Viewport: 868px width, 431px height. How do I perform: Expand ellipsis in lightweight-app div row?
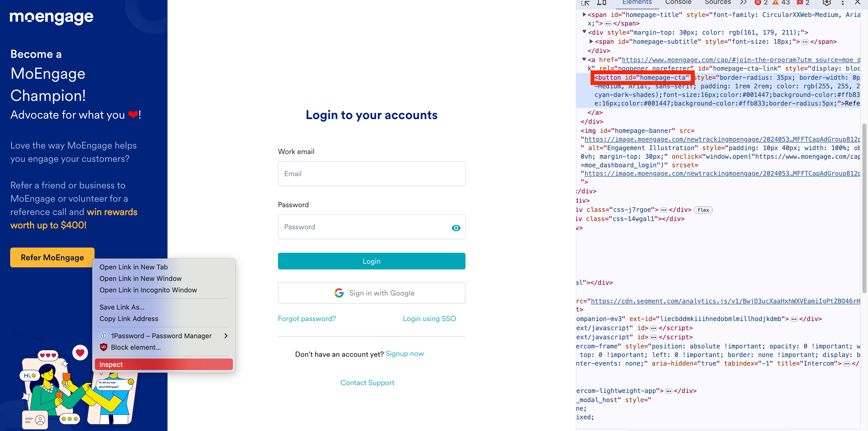point(669,391)
